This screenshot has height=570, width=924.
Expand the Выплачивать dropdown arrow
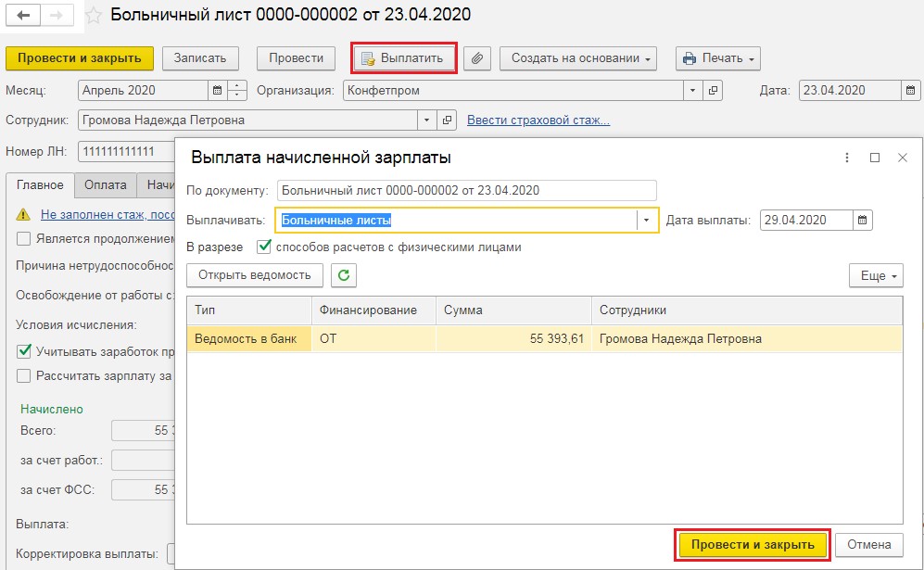click(x=646, y=220)
